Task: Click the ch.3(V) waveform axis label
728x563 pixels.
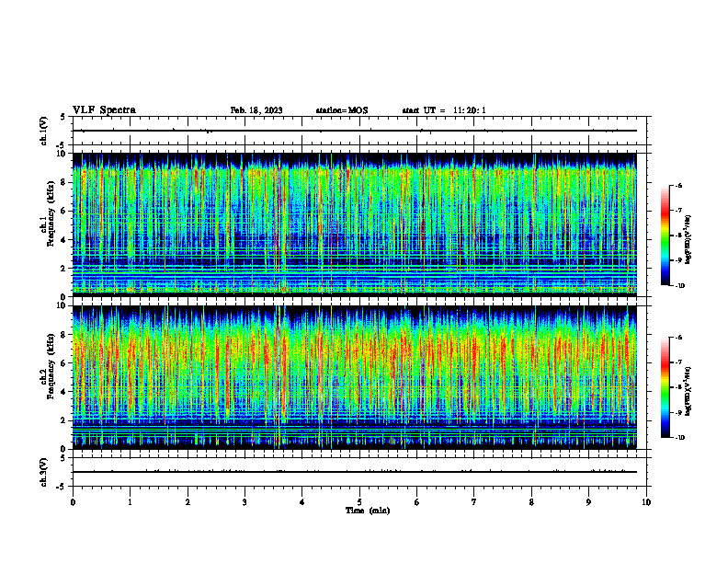Action: (43, 472)
